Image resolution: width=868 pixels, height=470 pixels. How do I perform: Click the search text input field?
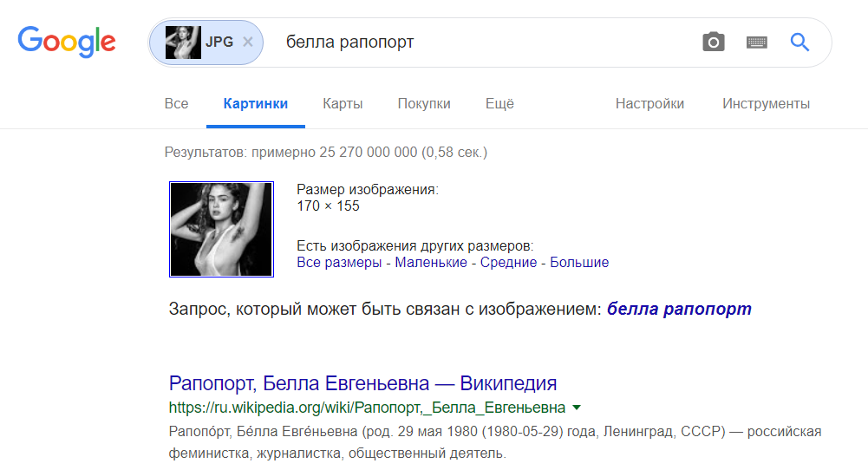(x=486, y=42)
